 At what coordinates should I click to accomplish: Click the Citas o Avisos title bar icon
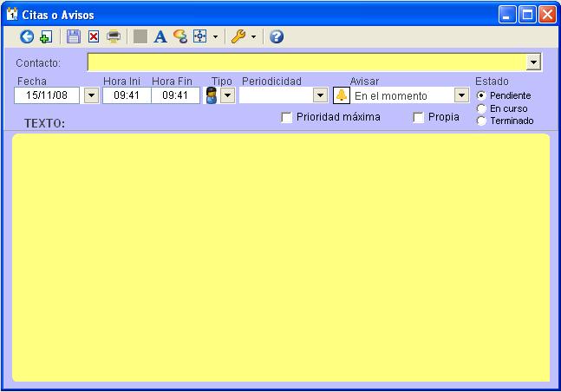click(12, 15)
